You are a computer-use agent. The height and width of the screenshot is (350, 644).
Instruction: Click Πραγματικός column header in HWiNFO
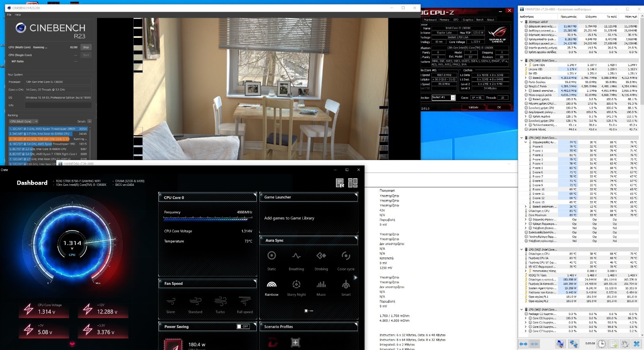[568, 16]
